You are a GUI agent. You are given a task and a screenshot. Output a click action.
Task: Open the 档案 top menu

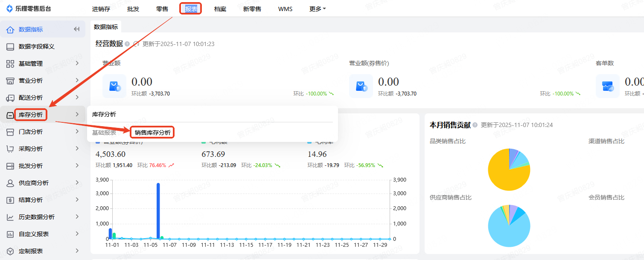[x=220, y=9]
